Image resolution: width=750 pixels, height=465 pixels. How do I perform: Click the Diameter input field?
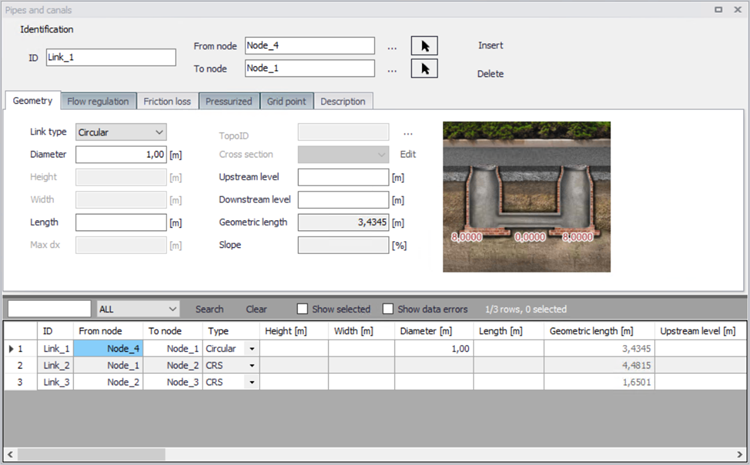pos(121,155)
